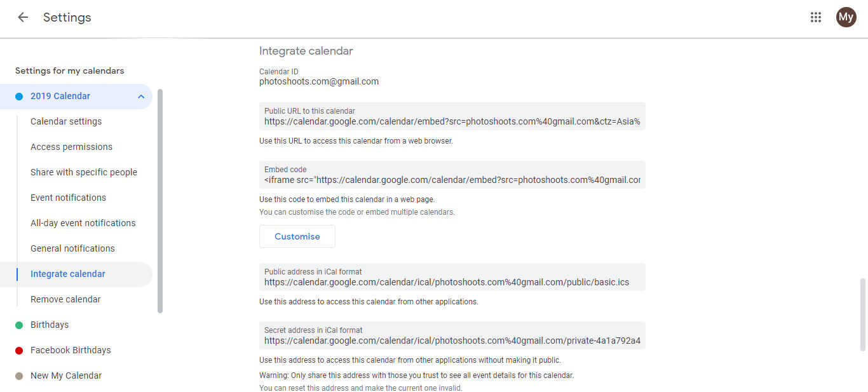868x392 pixels.
Task: Click the sidebar vertical scrollbar
Action: (160, 201)
